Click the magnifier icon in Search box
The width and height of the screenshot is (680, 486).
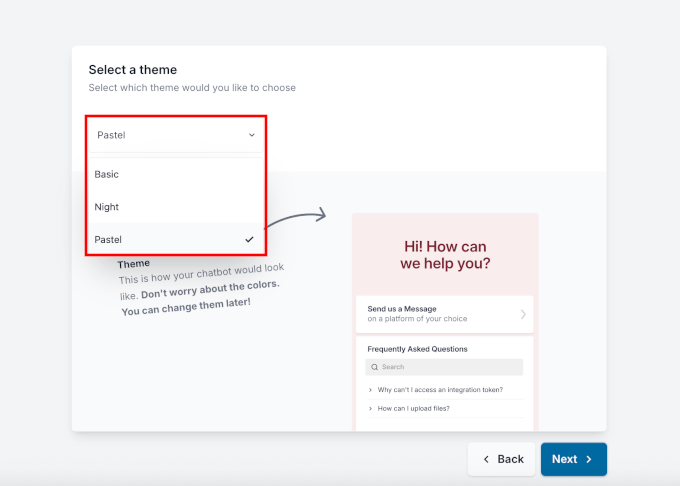373,367
